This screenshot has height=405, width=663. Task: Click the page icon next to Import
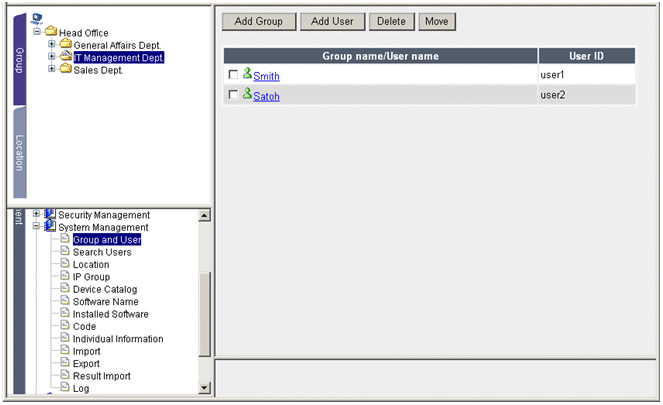click(65, 350)
